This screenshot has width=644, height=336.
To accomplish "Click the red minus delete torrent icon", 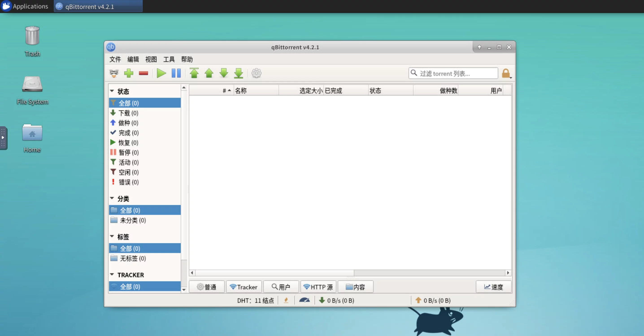I will (x=144, y=73).
